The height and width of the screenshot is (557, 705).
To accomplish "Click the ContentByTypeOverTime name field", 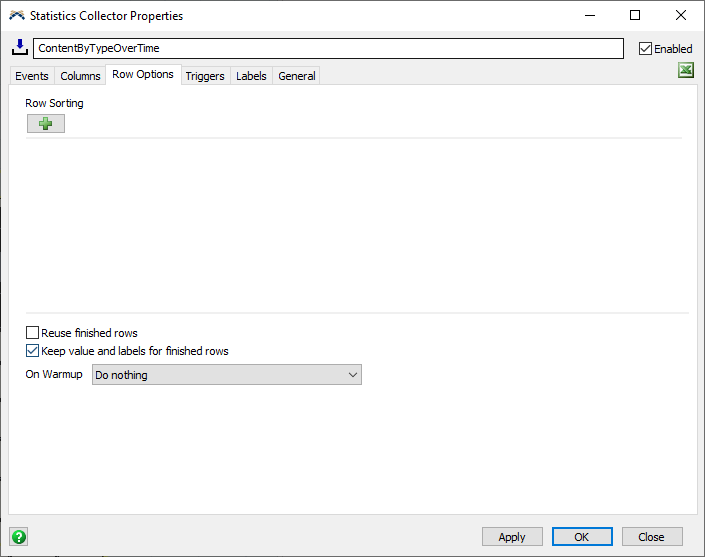I will coord(328,48).
